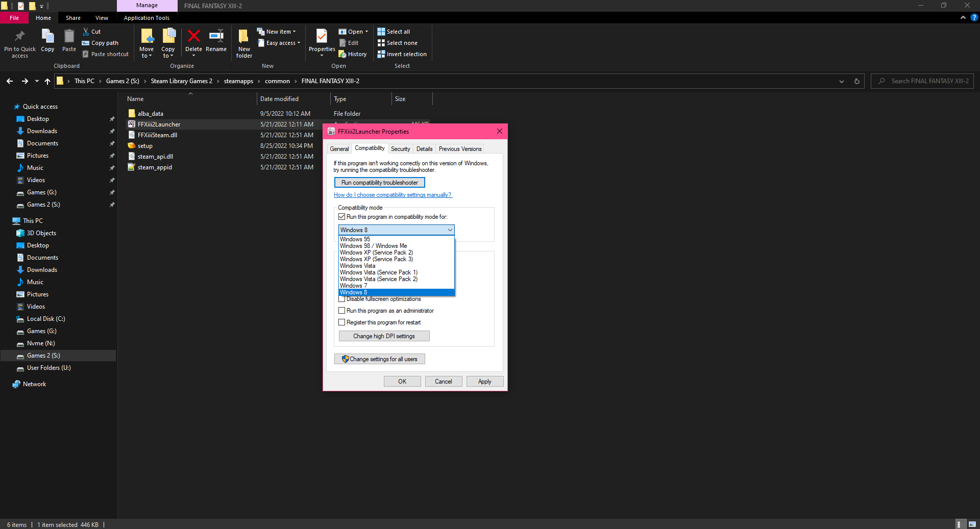Viewport: 980px width, 529px height.
Task: Switch to details view in status bar
Action: pos(960,524)
